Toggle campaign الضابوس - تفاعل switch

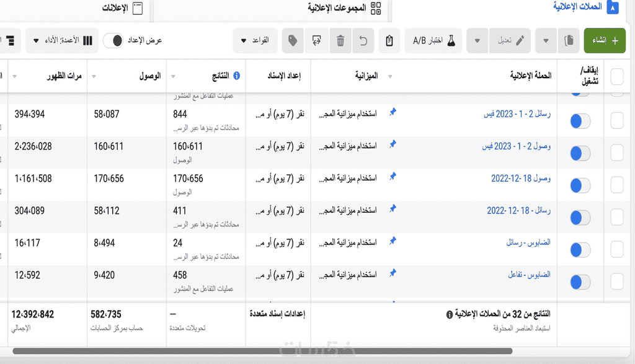pos(580,282)
